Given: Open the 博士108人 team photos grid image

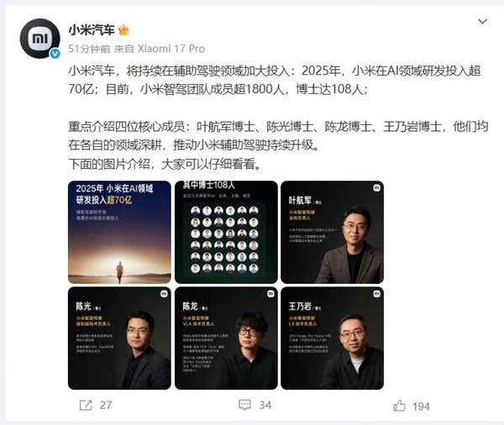Looking at the screenshot, I should click(226, 232).
